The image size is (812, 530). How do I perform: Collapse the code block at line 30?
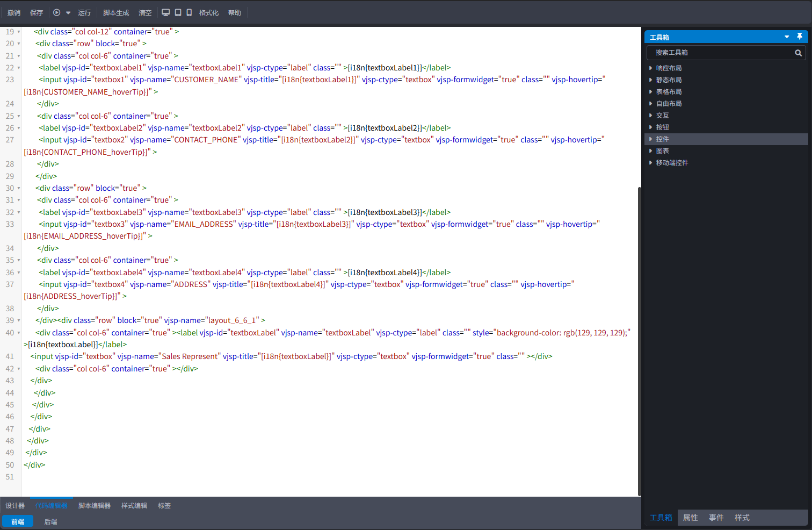click(x=19, y=188)
